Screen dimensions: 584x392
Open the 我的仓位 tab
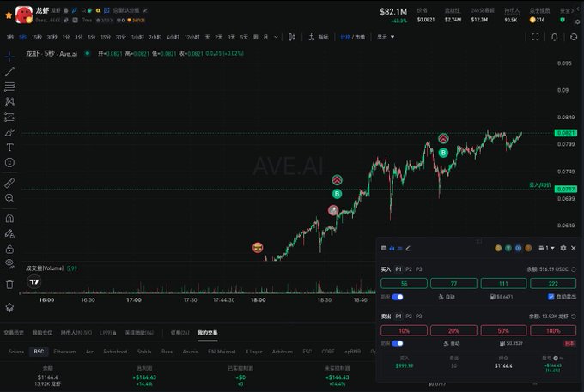pos(42,333)
